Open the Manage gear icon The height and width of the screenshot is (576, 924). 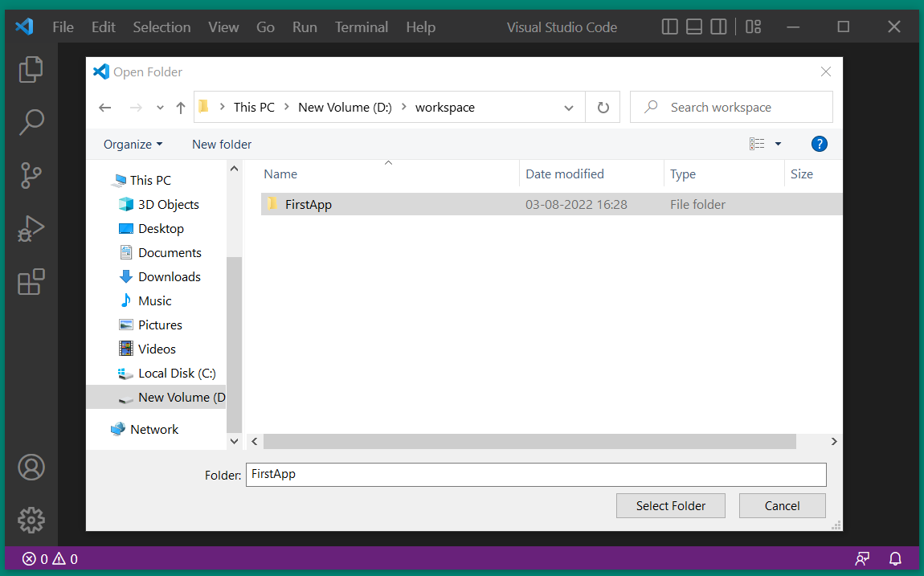pos(31,520)
